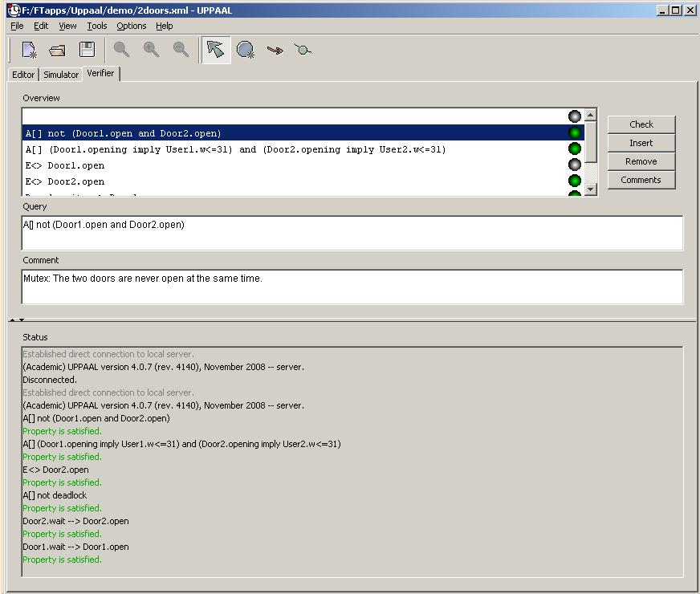
Task: Activate the Select arrow tool
Action: pyautogui.click(x=216, y=50)
